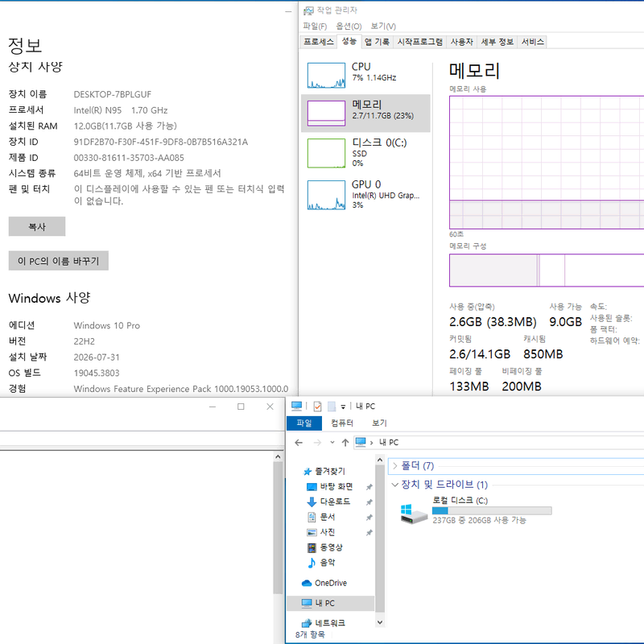Switch to the 서비스 tab
The image size is (644, 644).
click(532, 42)
